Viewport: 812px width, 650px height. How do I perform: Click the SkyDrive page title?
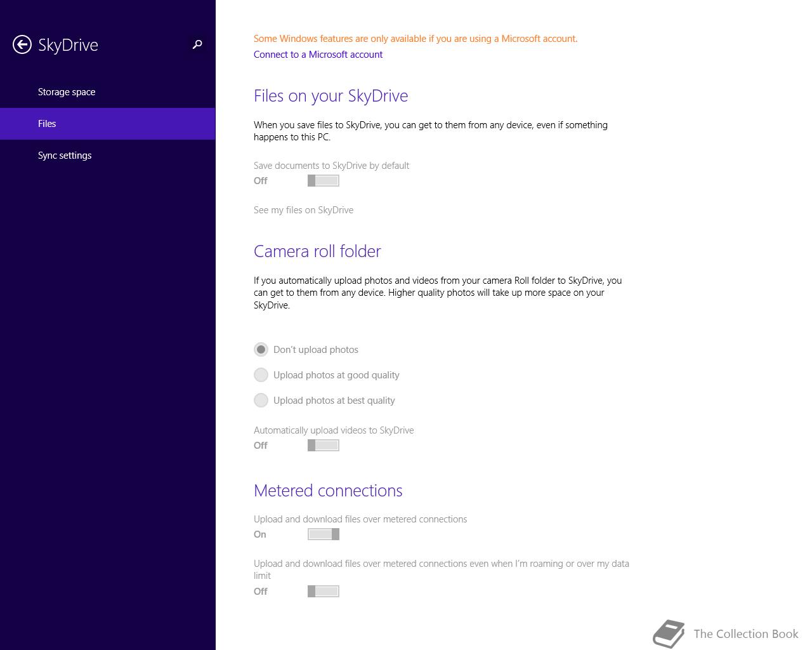[x=68, y=45]
